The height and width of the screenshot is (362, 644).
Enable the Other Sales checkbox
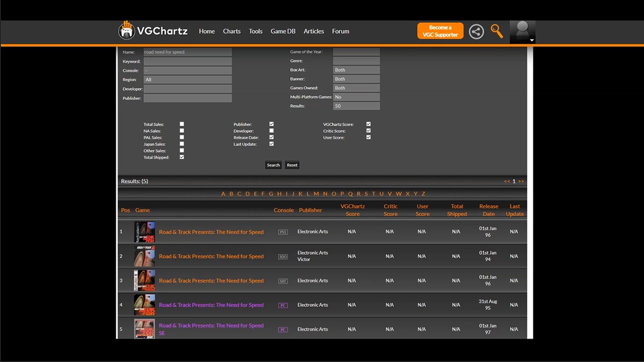click(x=182, y=150)
